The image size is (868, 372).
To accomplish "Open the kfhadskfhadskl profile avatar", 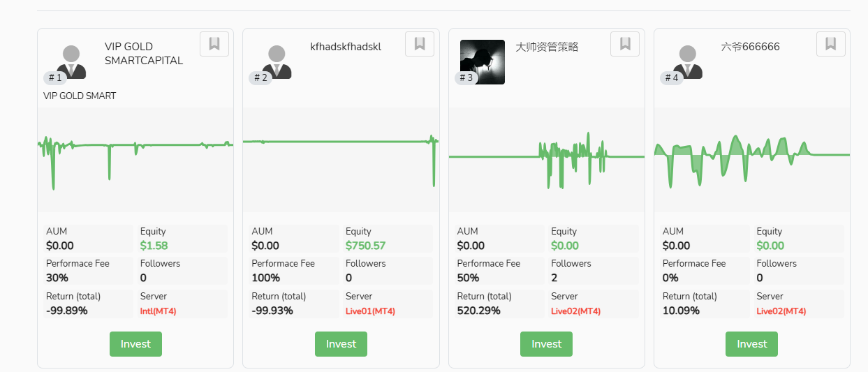I will click(x=277, y=62).
